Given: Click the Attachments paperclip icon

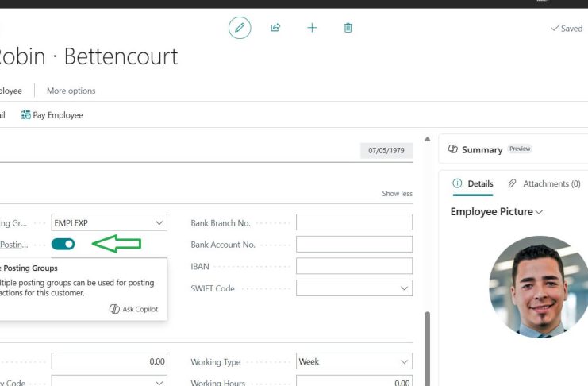Looking at the screenshot, I should (x=512, y=183).
